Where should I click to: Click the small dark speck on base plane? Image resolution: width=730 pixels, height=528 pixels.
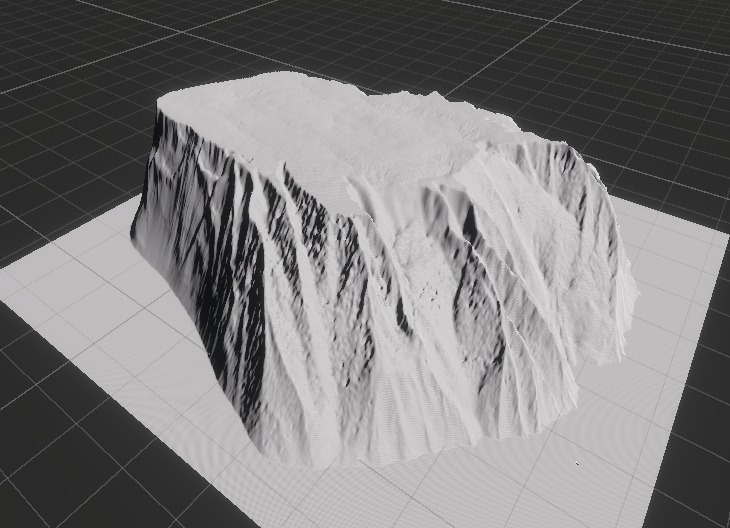[577, 463]
